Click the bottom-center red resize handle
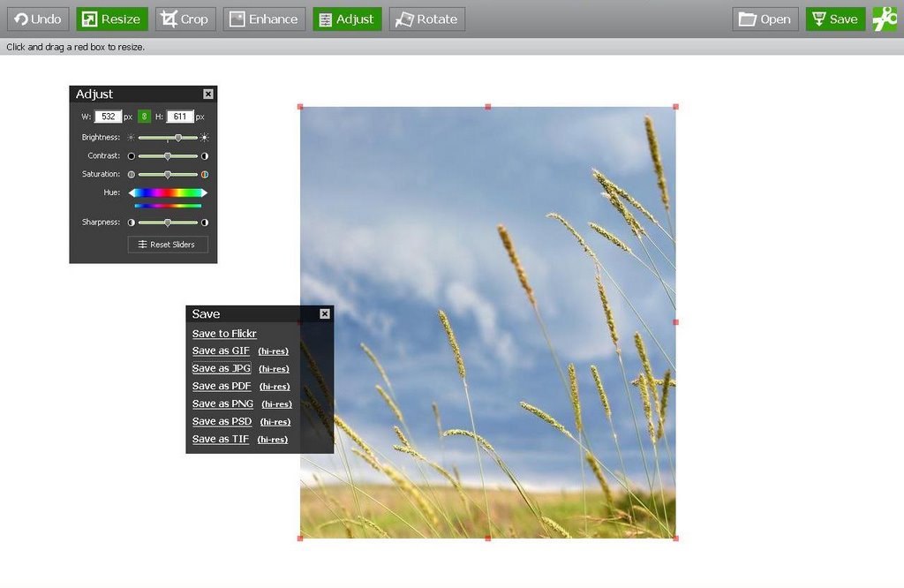The width and height of the screenshot is (904, 588). coord(487,539)
